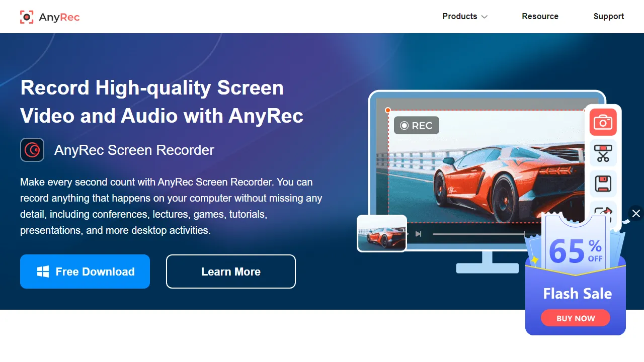Click the Products chevron arrow
This screenshot has width=644, height=362.
click(485, 17)
